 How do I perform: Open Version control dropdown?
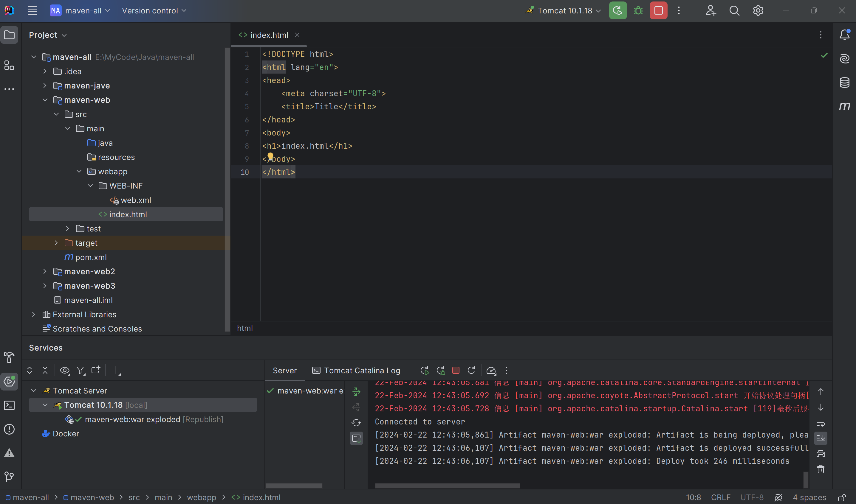(x=154, y=10)
